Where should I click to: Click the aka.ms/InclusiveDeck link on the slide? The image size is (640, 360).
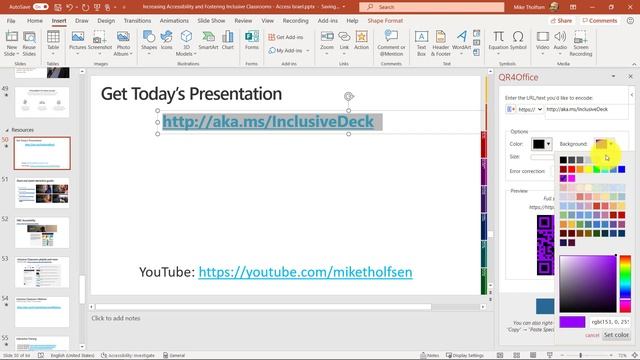point(268,122)
